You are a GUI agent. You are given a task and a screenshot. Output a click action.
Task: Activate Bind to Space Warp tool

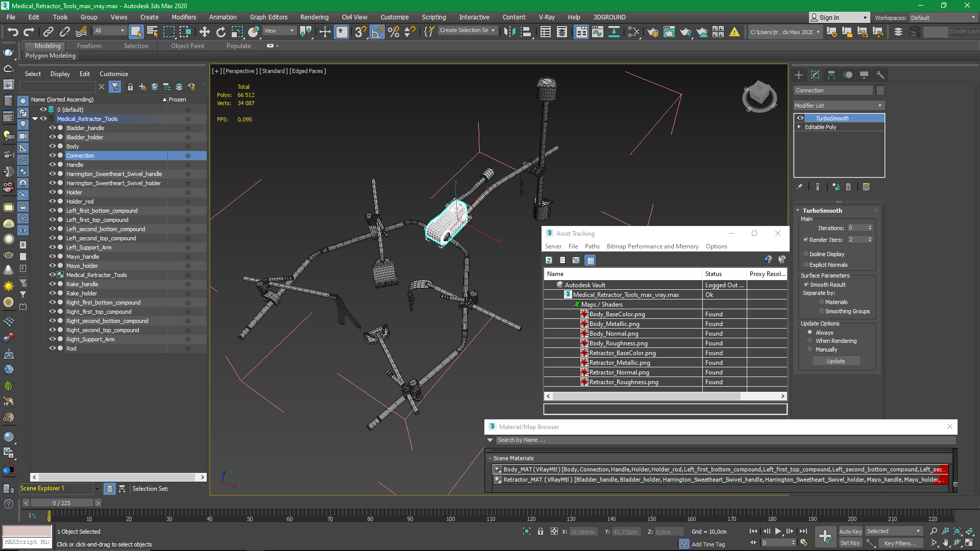81,32
